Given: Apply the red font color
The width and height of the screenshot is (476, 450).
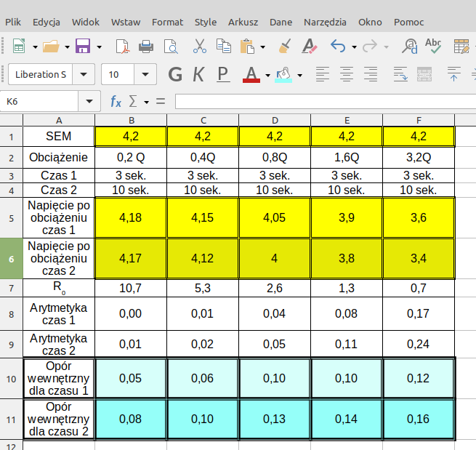Looking at the screenshot, I should [251, 74].
